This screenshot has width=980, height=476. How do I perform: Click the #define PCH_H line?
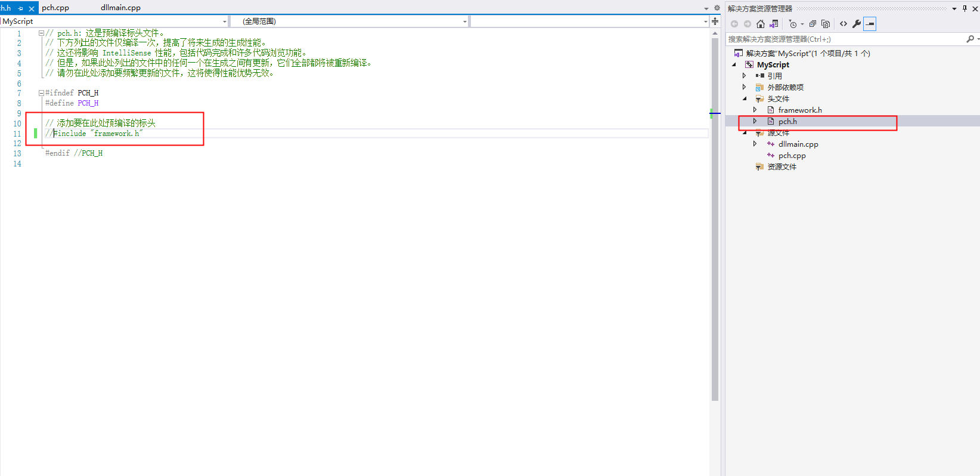pos(72,103)
